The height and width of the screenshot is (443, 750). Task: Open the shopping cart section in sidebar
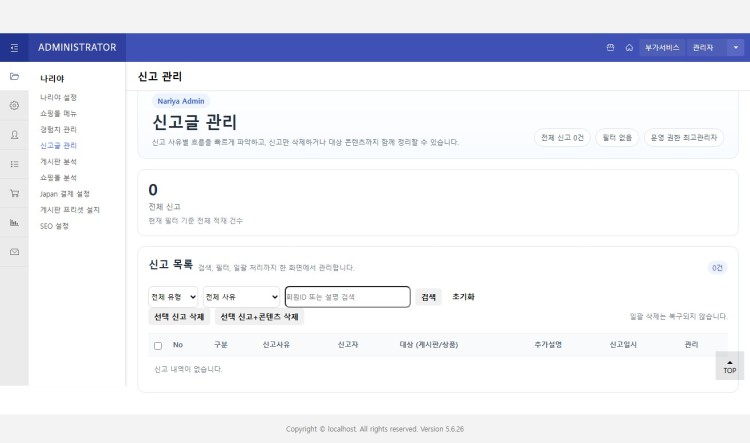click(14, 193)
